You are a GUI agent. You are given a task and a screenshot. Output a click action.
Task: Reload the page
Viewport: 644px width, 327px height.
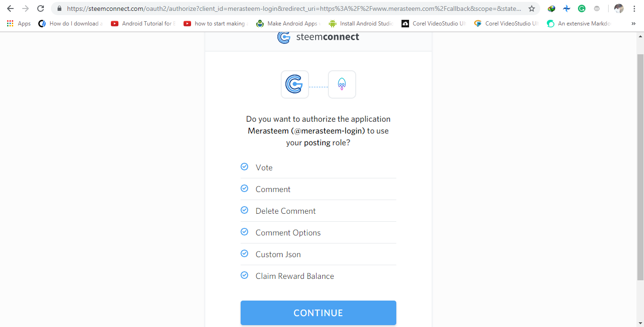[x=41, y=8]
